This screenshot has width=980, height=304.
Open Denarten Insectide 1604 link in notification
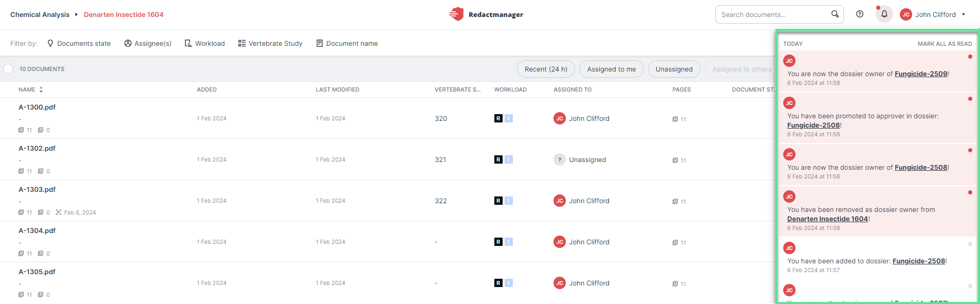(x=827, y=219)
